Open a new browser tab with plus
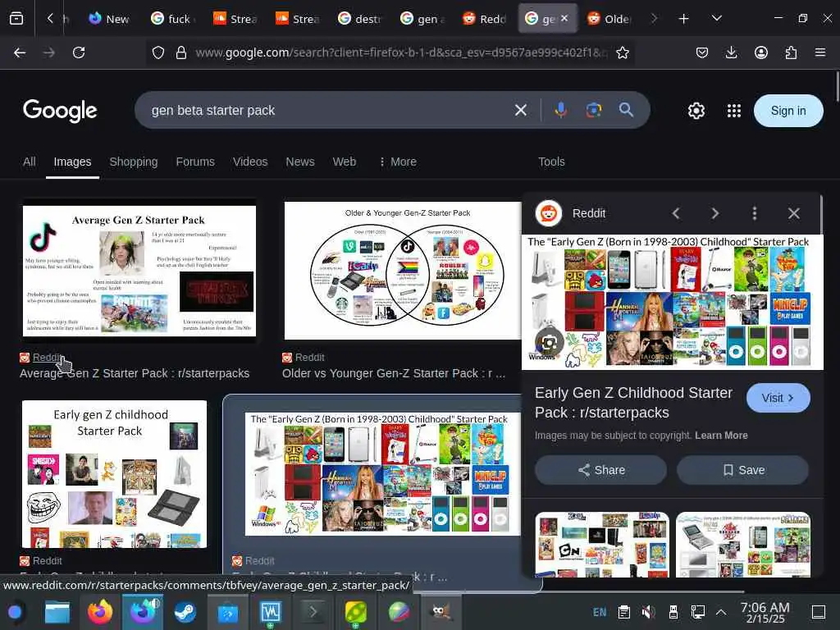 (x=683, y=19)
